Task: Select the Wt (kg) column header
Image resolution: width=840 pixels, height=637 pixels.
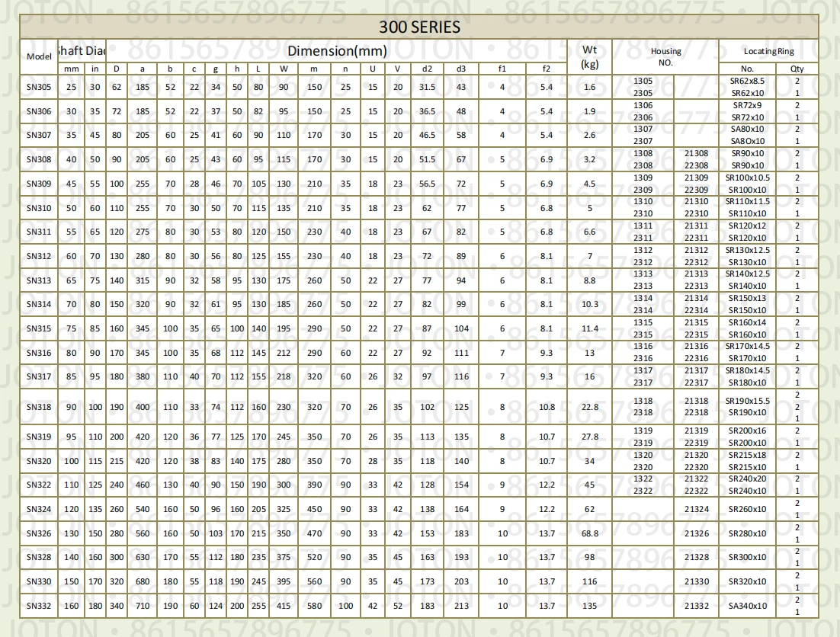Action: click(x=589, y=56)
